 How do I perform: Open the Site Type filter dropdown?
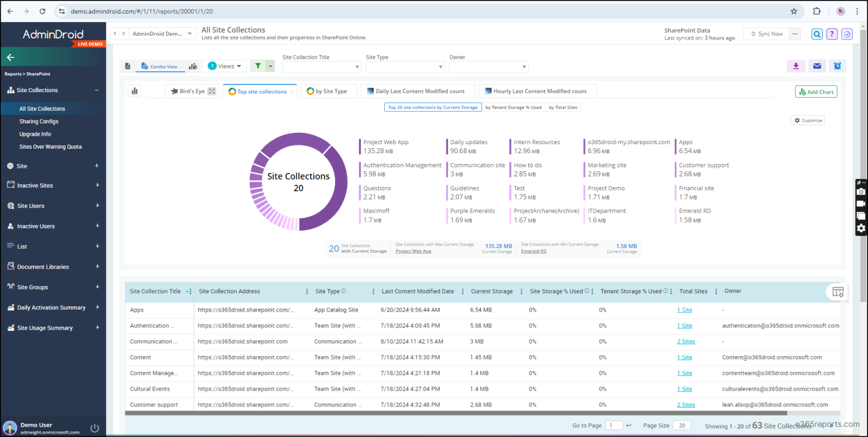click(405, 67)
